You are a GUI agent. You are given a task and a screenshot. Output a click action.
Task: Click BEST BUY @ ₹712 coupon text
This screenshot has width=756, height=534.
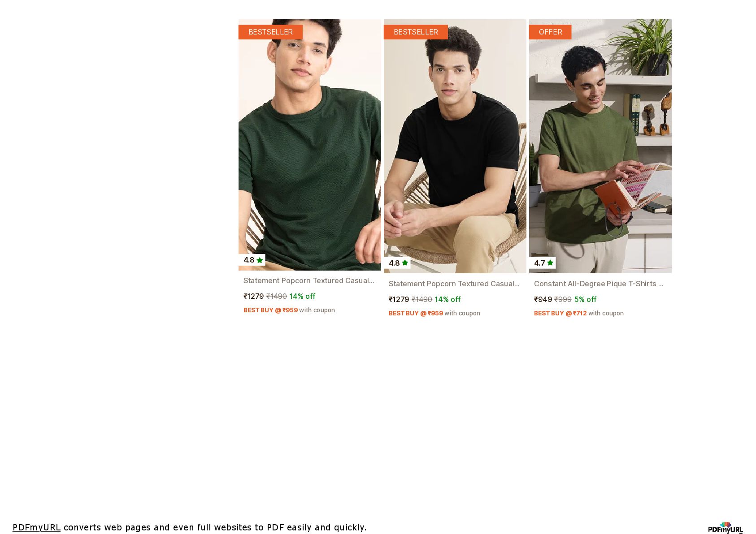coord(560,313)
